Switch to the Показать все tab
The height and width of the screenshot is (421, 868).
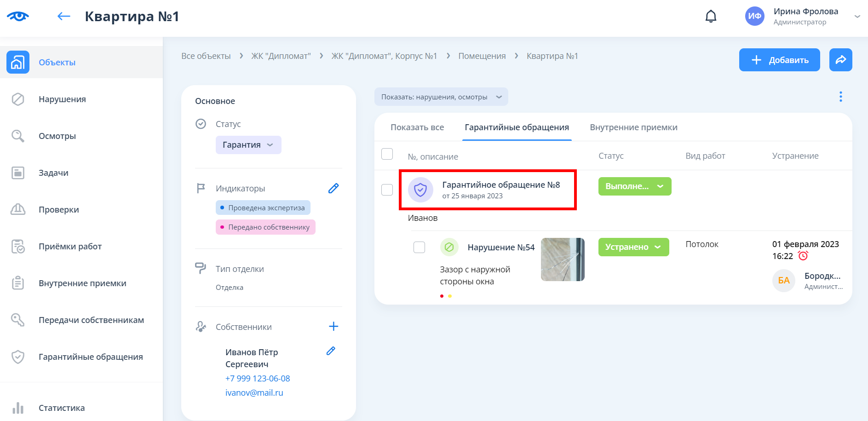point(417,127)
